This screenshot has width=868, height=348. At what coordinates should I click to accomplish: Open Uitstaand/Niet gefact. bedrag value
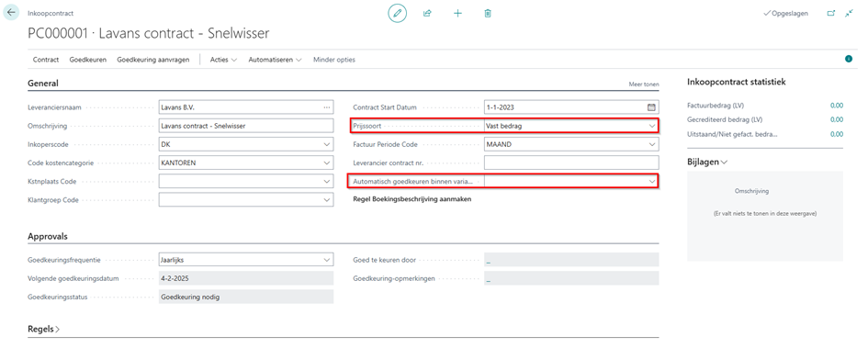[837, 134]
